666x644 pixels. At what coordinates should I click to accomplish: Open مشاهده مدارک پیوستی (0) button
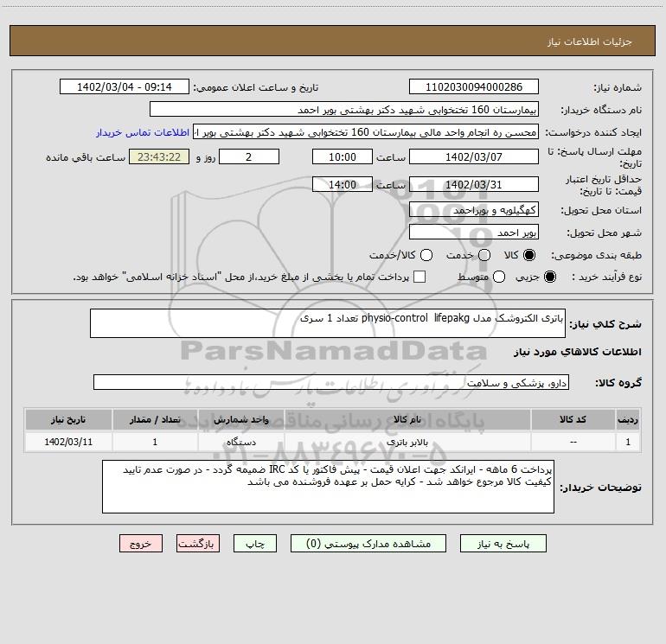[x=368, y=544]
